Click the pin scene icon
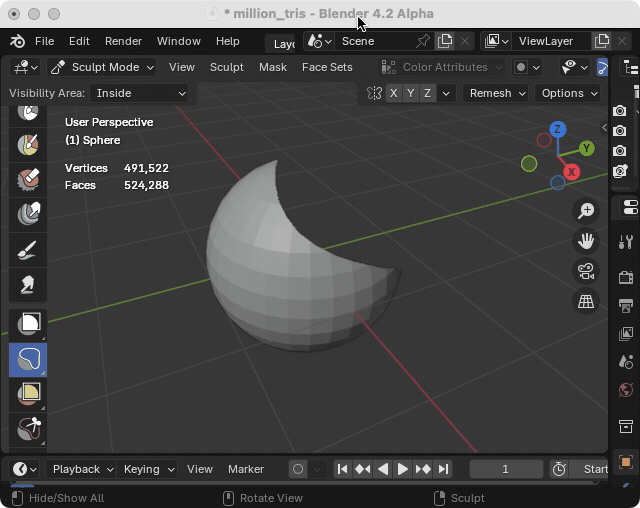The width and height of the screenshot is (640, 508). [423, 41]
